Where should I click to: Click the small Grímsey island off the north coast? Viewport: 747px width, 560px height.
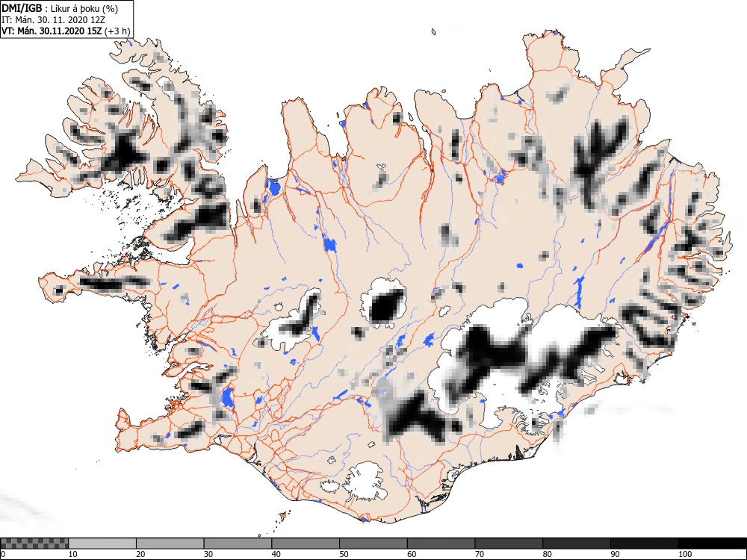click(433, 32)
